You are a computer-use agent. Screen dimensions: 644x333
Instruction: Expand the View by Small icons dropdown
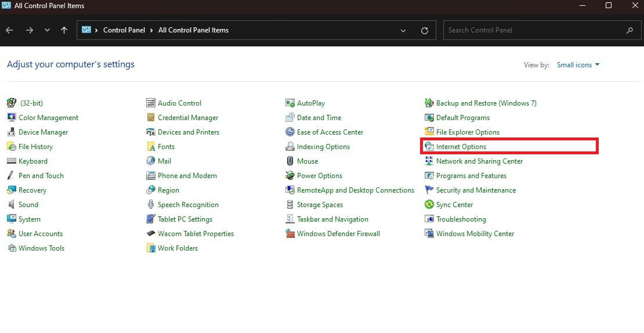(x=578, y=65)
